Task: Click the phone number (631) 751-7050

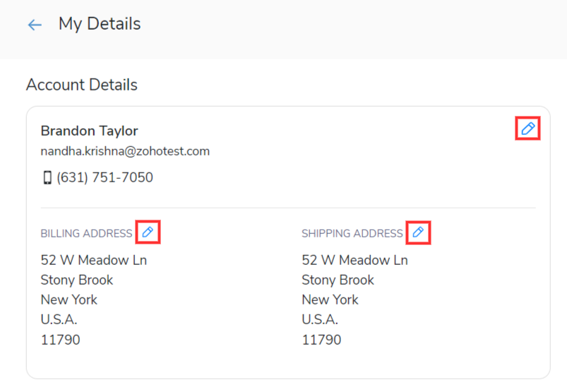Action: pyautogui.click(x=105, y=178)
